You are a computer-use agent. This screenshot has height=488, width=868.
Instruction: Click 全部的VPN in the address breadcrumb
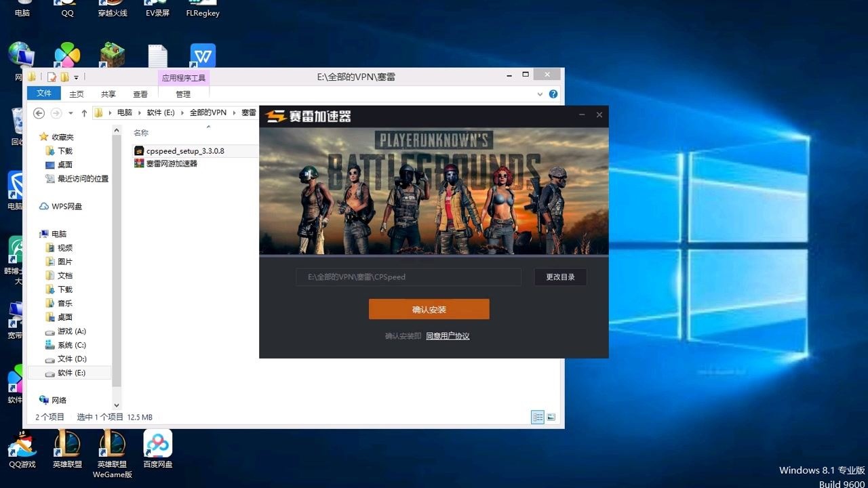tap(208, 113)
